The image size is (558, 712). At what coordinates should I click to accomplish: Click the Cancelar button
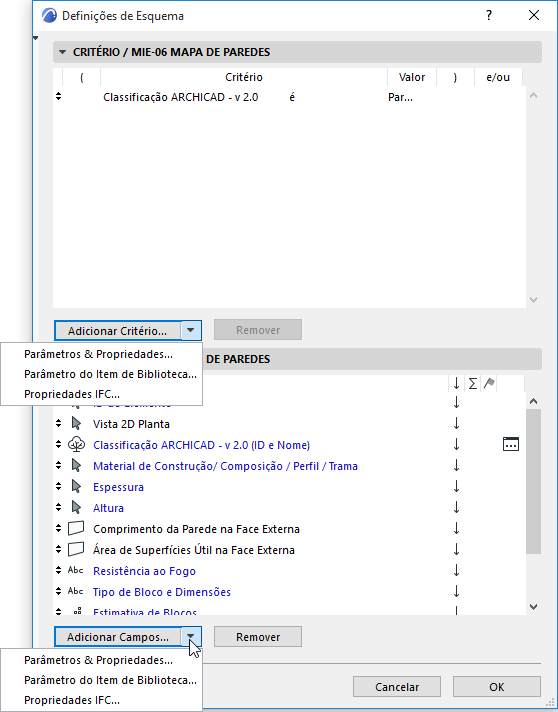coord(397,687)
